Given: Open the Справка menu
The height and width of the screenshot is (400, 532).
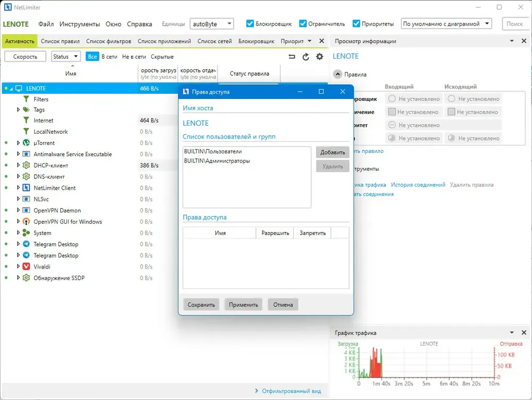Looking at the screenshot, I should (139, 24).
